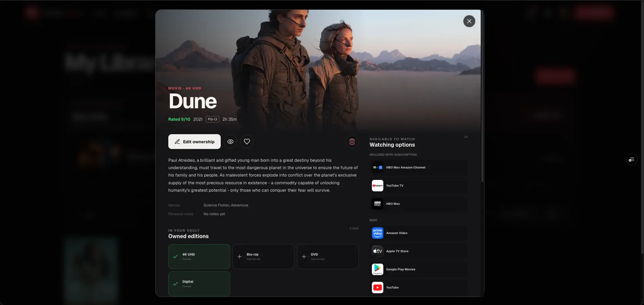Screen dimensions: 644x305
Task: Open Amazon Video rental option
Action: point(419,233)
